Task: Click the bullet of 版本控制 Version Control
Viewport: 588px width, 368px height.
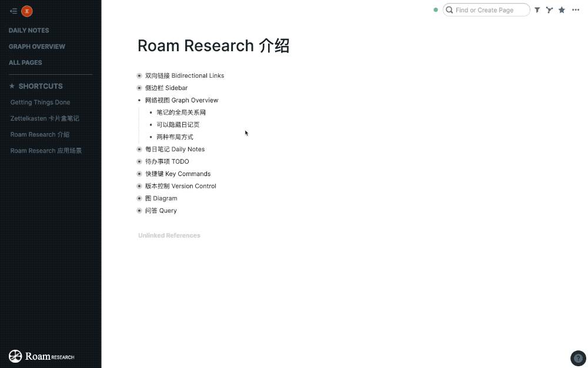Action: coord(139,186)
